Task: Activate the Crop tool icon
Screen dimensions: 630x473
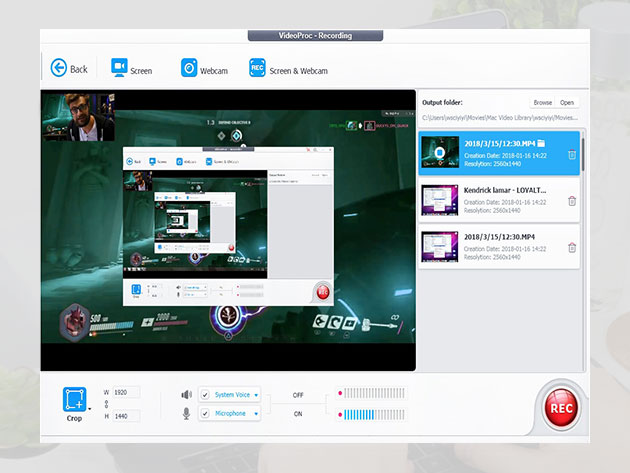Action: [x=74, y=399]
